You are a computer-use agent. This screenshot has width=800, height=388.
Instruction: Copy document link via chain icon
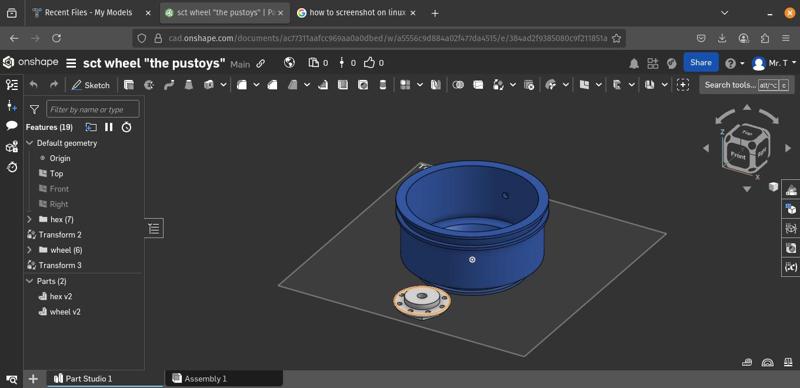(x=260, y=64)
